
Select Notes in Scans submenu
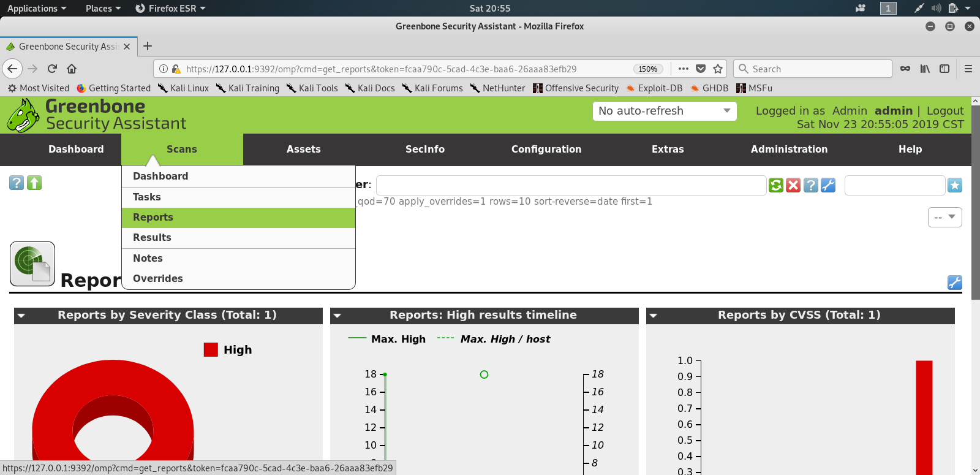(x=239, y=258)
